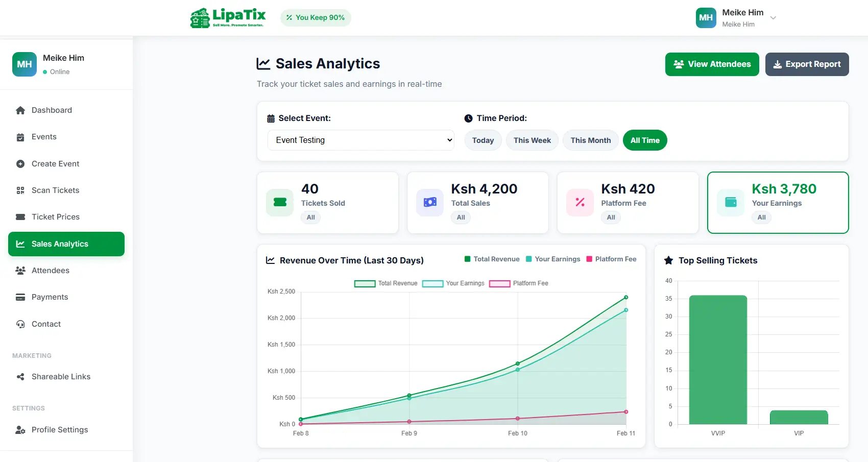Viewport: 868px width, 462px height.
Task: Toggle Total Revenue series in chart legend
Action: point(386,283)
